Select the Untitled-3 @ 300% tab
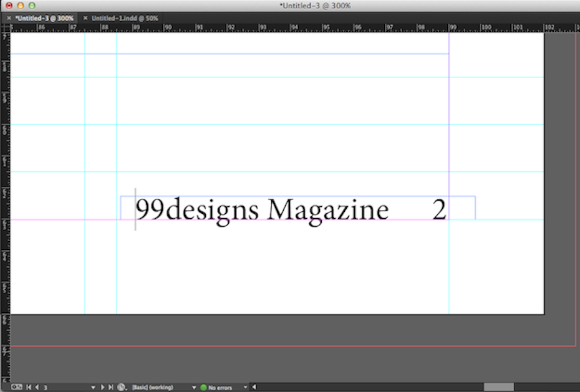This screenshot has height=392, width=580. (x=44, y=18)
